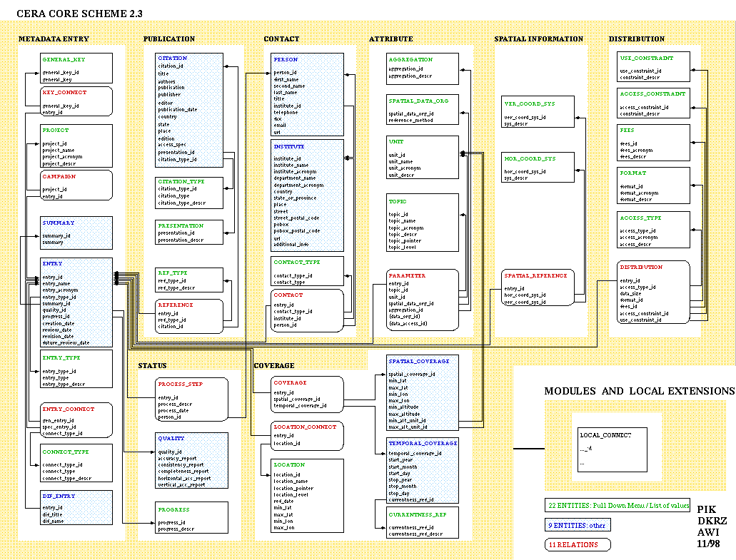The width and height of the screenshot is (736, 560).
Task: Click the GENERAL_KEY entity box
Action: (76, 68)
